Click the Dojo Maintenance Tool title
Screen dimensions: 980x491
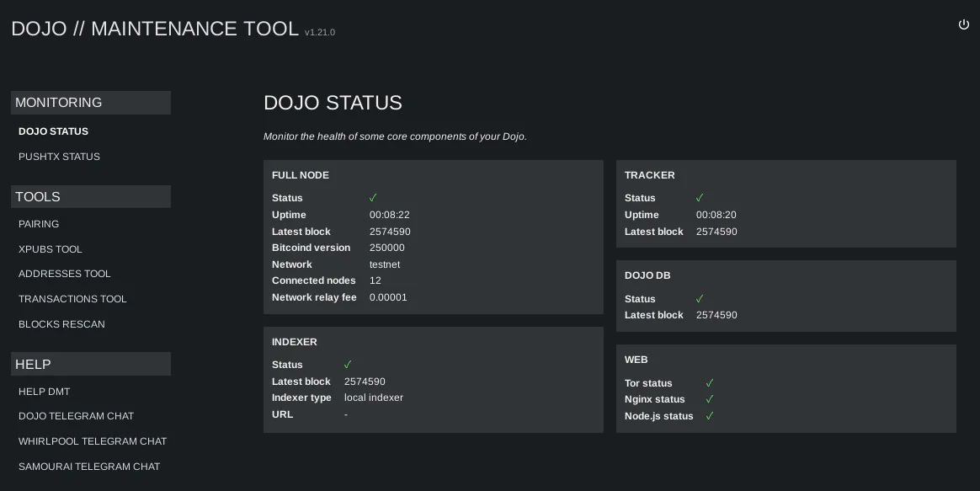tap(155, 28)
